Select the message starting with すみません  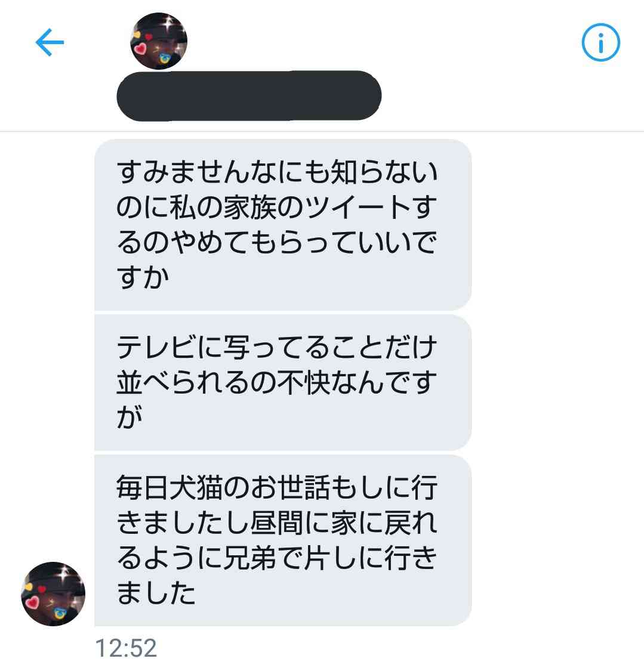click(x=282, y=225)
